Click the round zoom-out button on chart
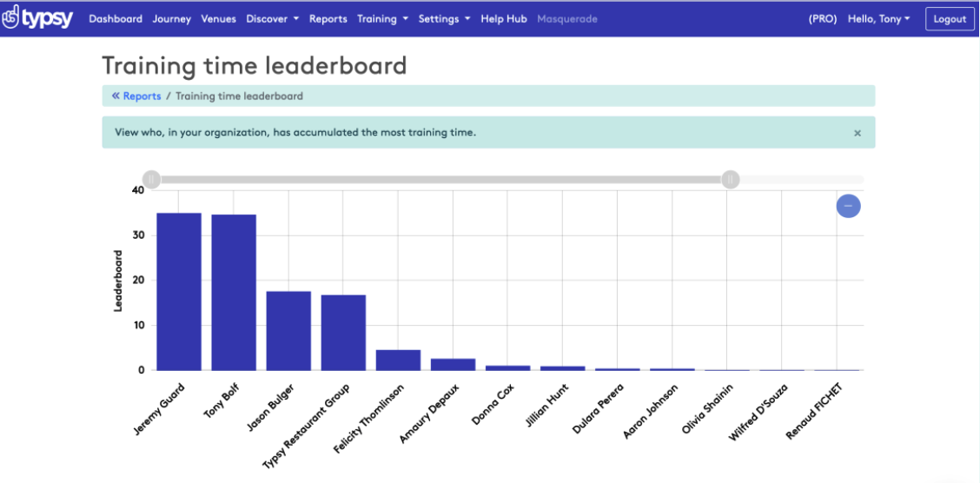Viewport: 980px width, 483px height. tap(848, 206)
